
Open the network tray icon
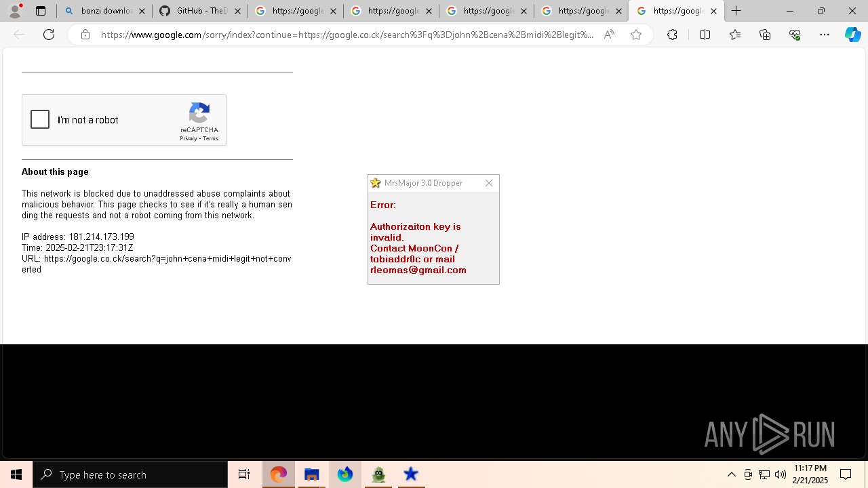(x=764, y=474)
